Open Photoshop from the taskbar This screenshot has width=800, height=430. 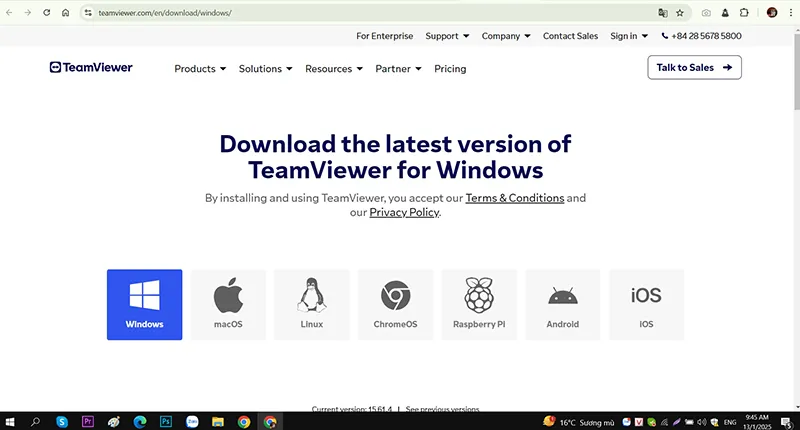(166, 422)
